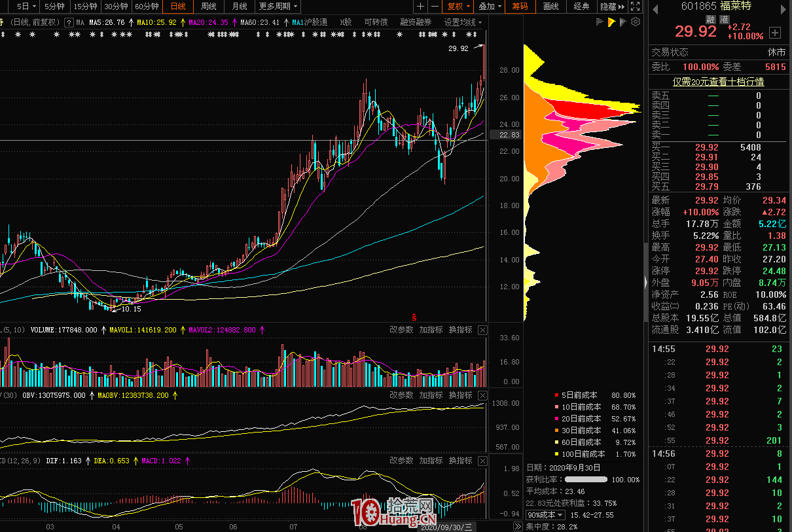Viewport: 792px width, 532px height.
Task: Click the 20日前成本 magenta swatch
Action: pyautogui.click(x=557, y=419)
